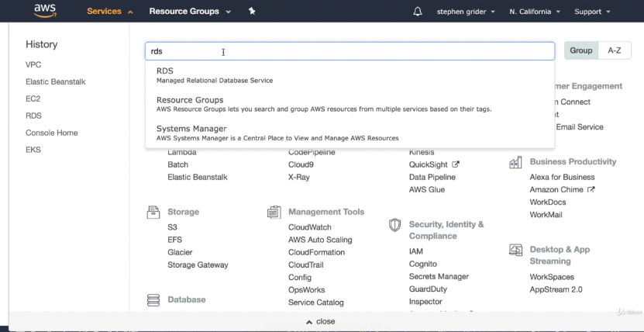
Task: Open EKS from History
Action: [33, 150]
